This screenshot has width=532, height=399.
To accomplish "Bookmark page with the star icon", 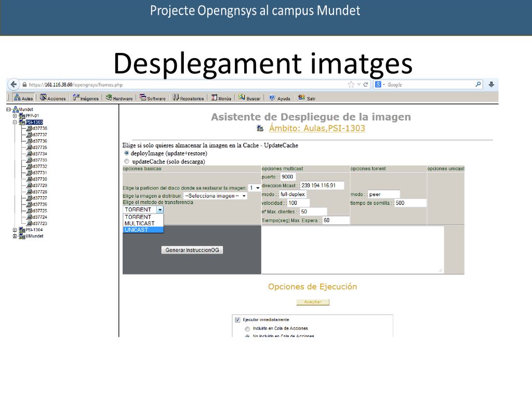I will click(351, 85).
